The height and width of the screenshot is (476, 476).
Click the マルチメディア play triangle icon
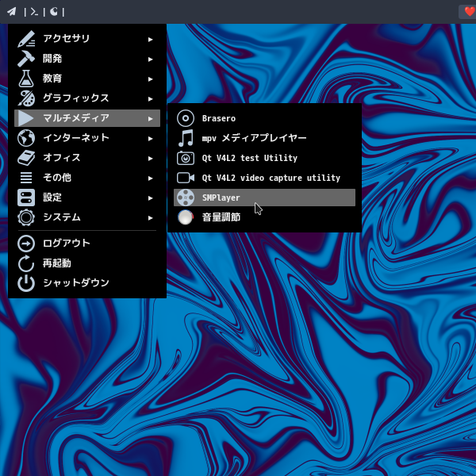(x=26, y=118)
